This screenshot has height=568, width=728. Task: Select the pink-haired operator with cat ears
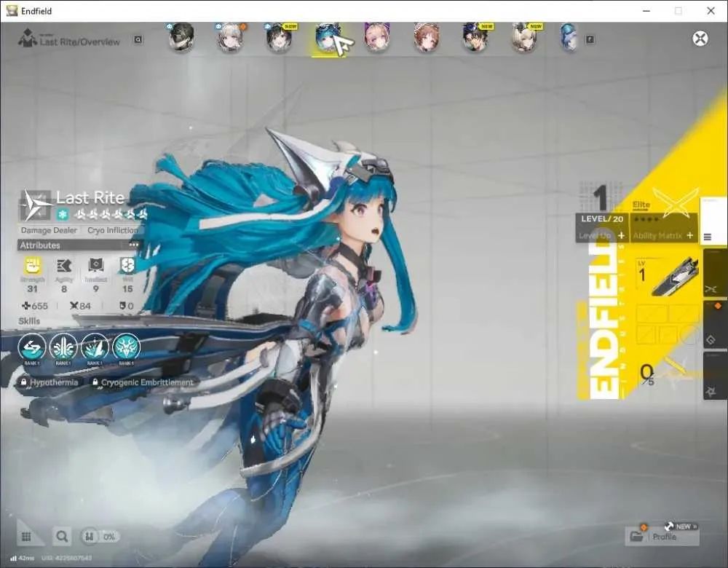coord(376,37)
